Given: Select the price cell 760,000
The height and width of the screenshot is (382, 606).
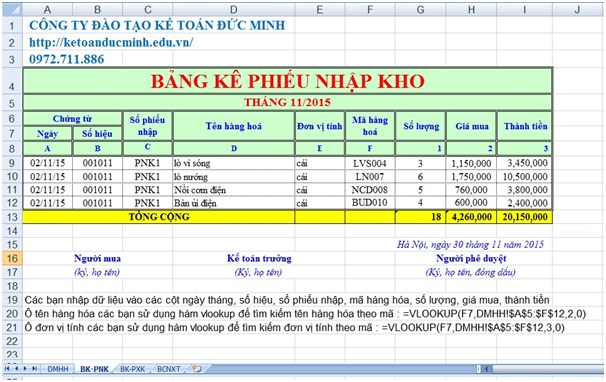Looking at the screenshot, I should (x=471, y=190).
